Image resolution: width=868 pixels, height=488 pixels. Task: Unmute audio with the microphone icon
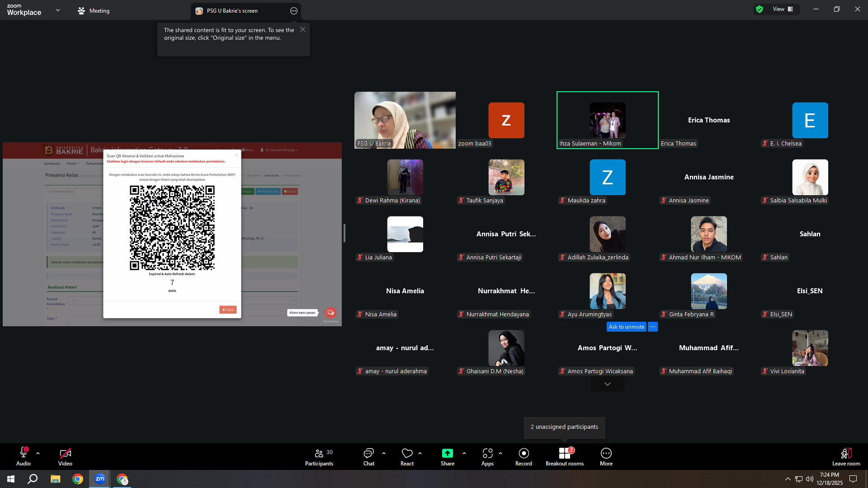pos(24,456)
